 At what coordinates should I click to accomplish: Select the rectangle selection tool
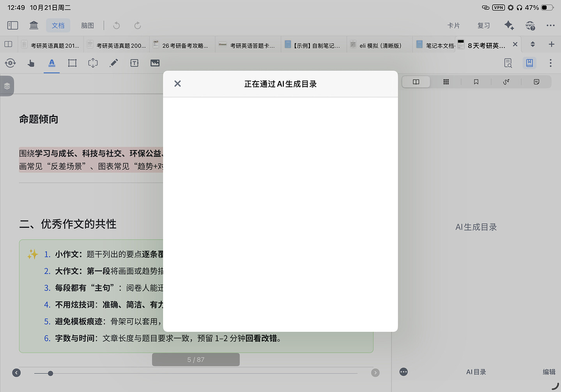72,63
